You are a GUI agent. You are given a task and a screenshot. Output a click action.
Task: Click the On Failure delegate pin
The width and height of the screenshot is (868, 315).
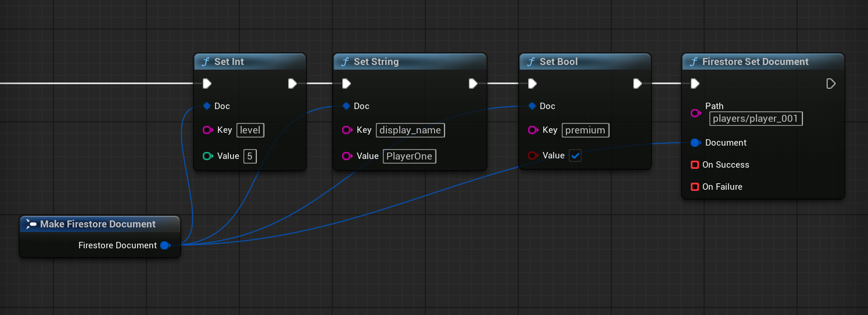click(x=694, y=187)
